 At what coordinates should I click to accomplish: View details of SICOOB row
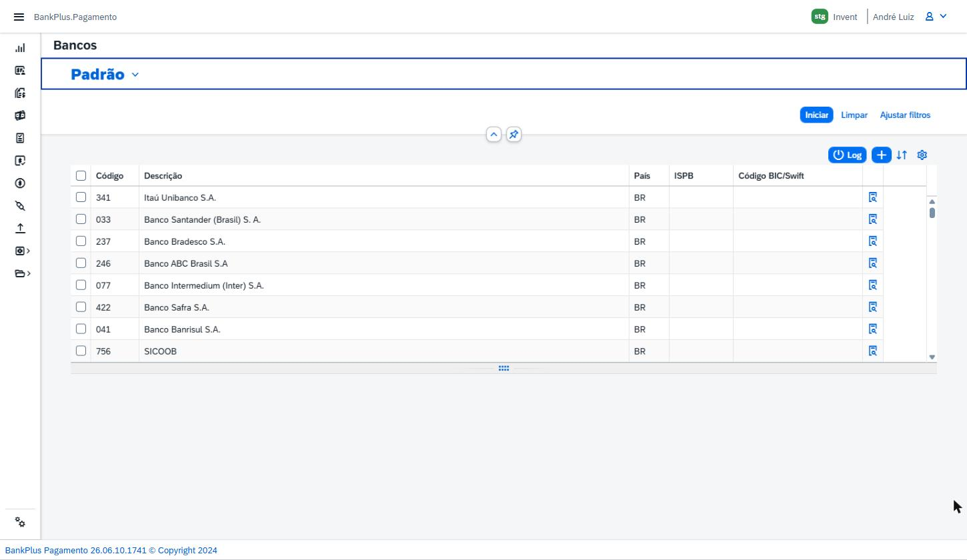(x=872, y=351)
